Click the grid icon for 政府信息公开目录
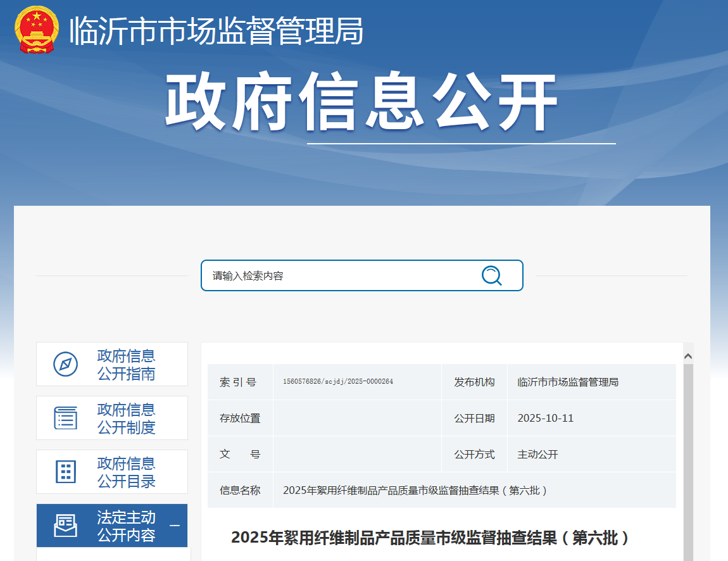 [x=65, y=472]
